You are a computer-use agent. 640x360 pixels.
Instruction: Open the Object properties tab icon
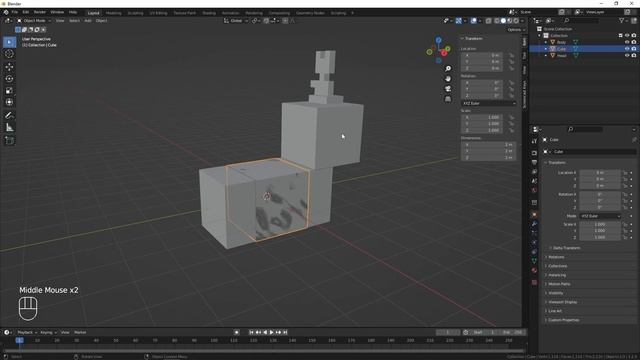click(534, 215)
